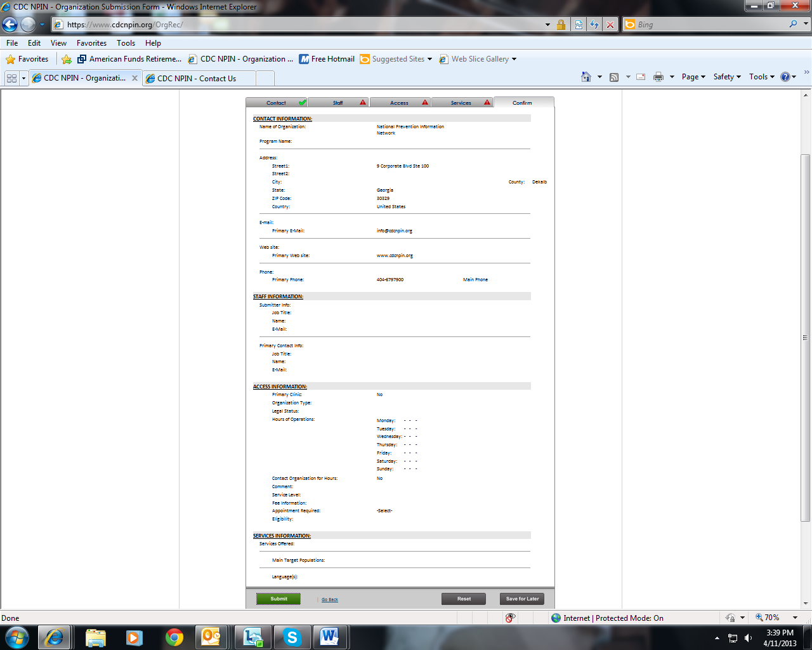Switch to the Staff form tab
The width and height of the screenshot is (812, 650).
tap(338, 102)
